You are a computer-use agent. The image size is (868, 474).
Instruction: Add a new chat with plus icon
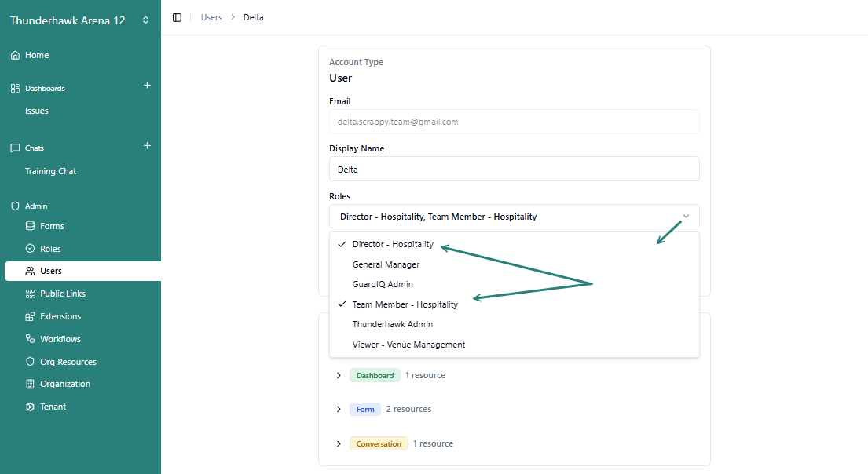(147, 146)
